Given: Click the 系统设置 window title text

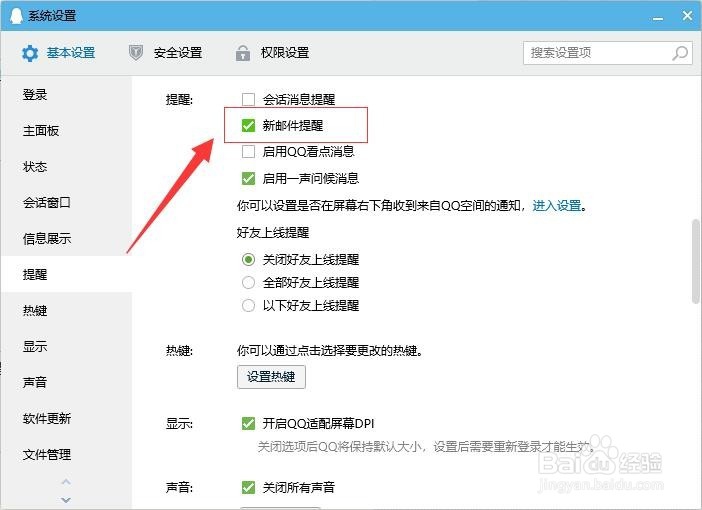Looking at the screenshot, I should tap(52, 16).
